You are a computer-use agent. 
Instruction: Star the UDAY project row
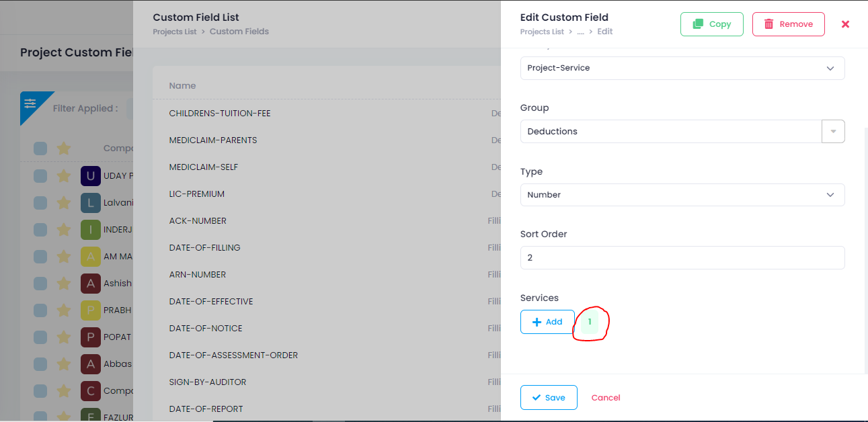pyautogui.click(x=64, y=176)
